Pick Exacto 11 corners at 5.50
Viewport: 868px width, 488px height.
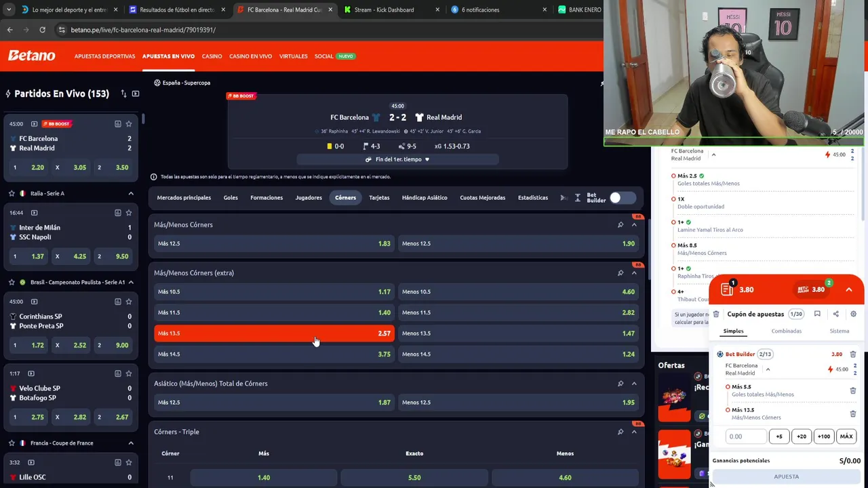(x=414, y=477)
